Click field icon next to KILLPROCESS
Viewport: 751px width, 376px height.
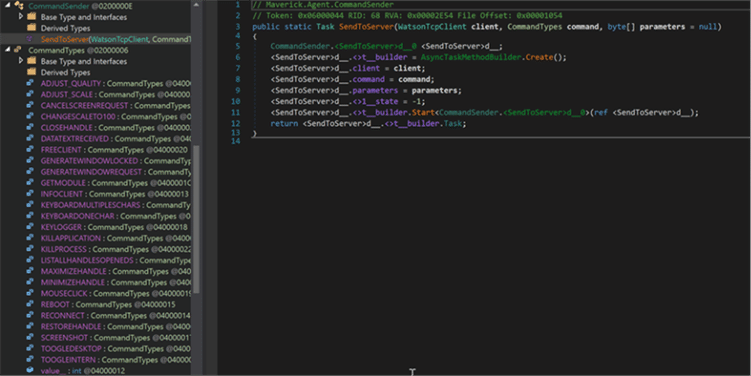pyautogui.click(x=30, y=249)
